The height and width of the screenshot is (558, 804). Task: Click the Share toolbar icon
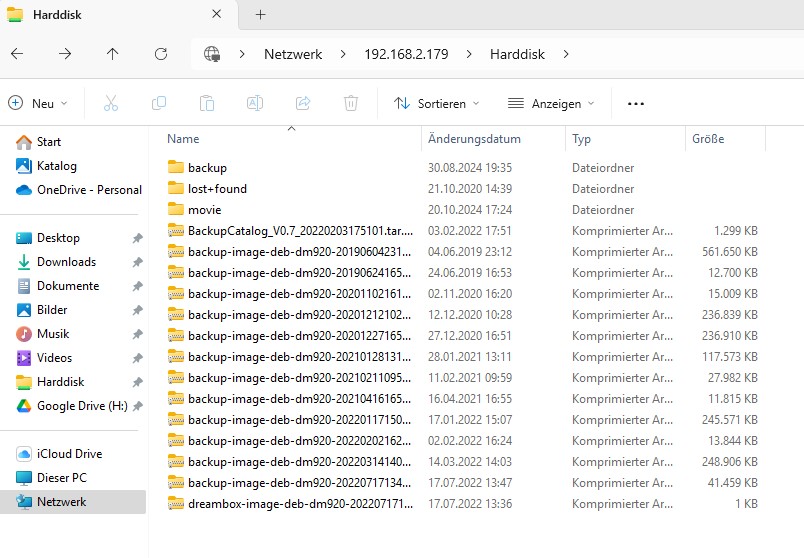tap(303, 103)
